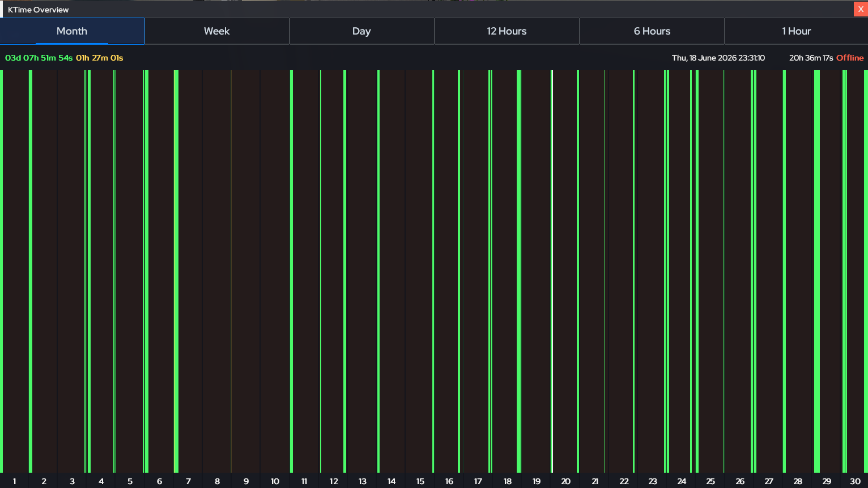Select day 22 on the timeline axis
This screenshot has height=488, width=868.
[x=624, y=481]
